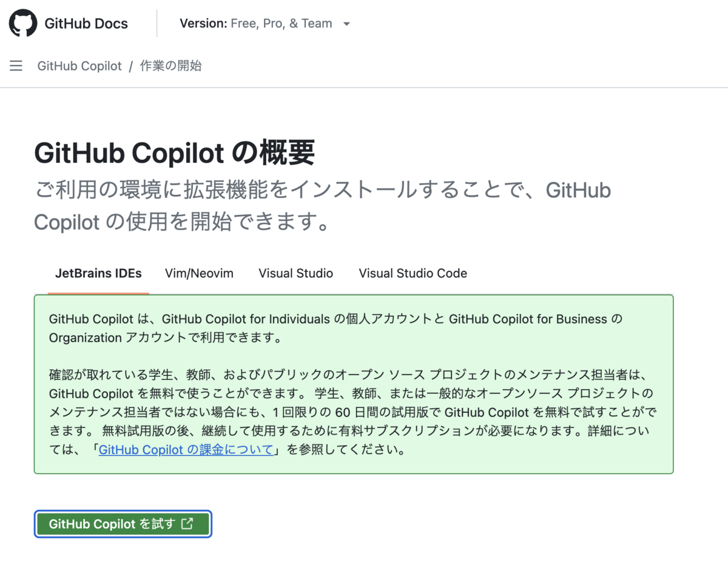Open the Version: Free, Pro, & Team selector
Image resolution: width=728 pixels, height=564 pixels.
pyautogui.click(x=265, y=24)
